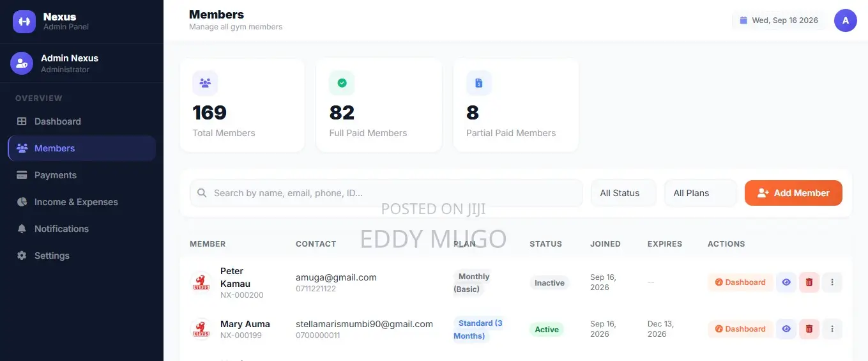Click the Partial Paid Members invoice icon

(479, 83)
